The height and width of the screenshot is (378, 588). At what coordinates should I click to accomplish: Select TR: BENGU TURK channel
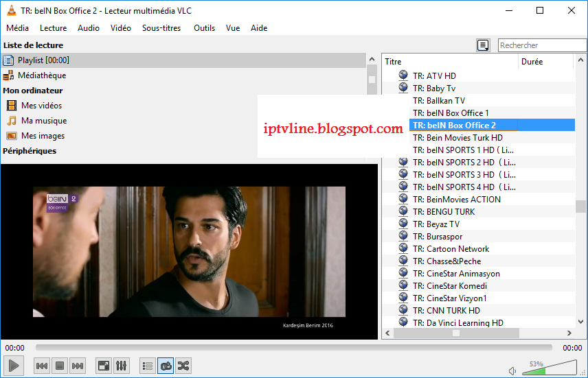(444, 212)
